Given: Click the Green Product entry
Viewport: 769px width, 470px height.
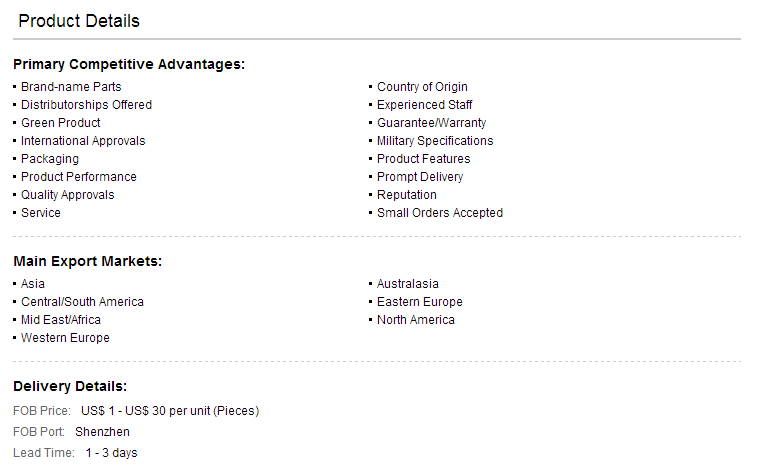Looking at the screenshot, I should click(60, 123).
